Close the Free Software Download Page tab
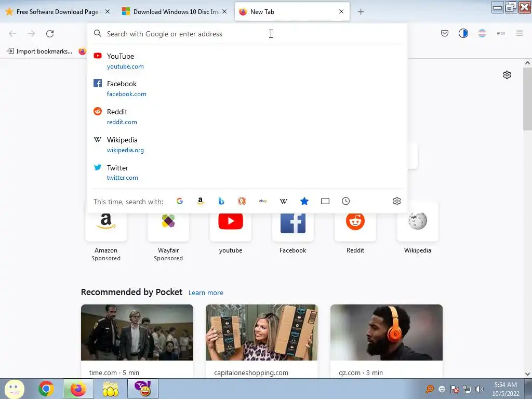The image size is (532, 399). pyautogui.click(x=108, y=11)
